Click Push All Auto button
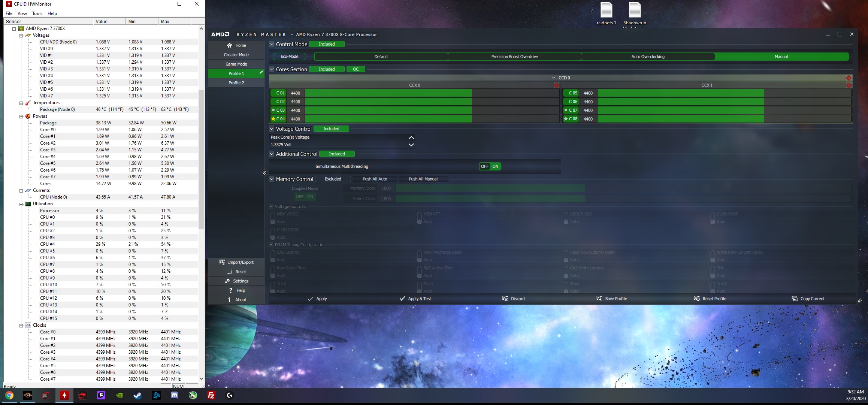This screenshot has height=405, width=868. (375, 179)
